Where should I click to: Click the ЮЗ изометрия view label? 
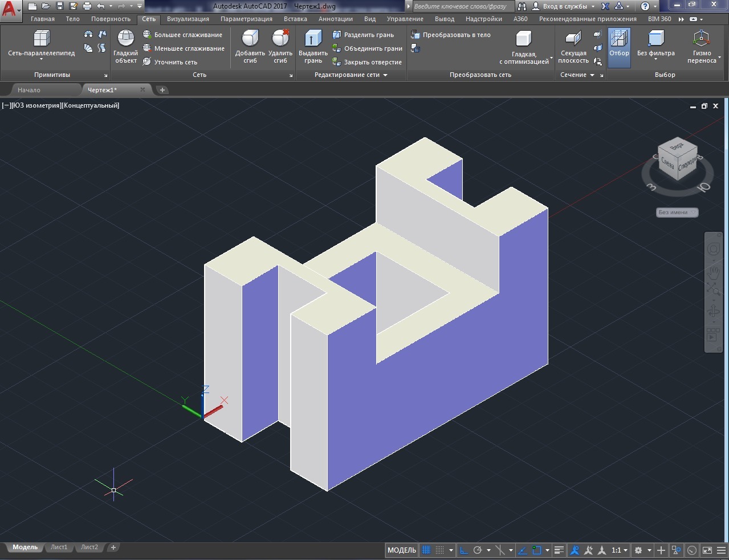(x=35, y=105)
